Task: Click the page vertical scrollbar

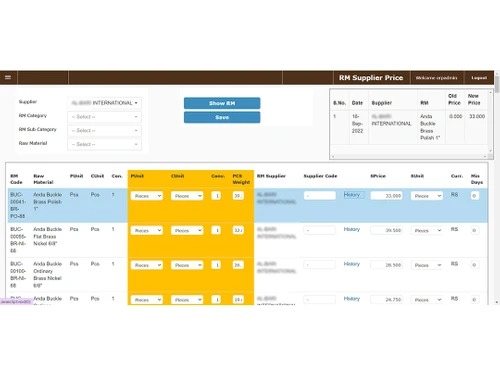Action: click(x=497, y=187)
